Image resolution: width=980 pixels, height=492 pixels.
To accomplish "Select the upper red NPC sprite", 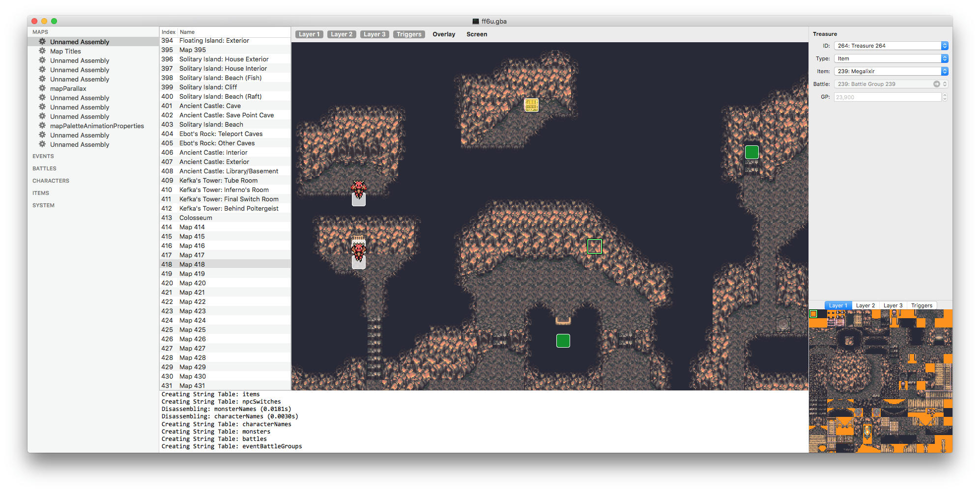I will tap(359, 189).
